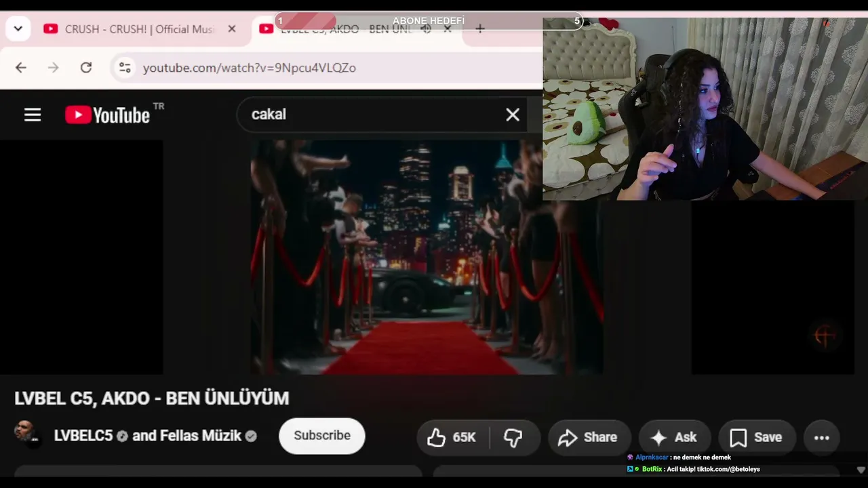Click chat message from Alprnkacar
The height and width of the screenshot is (488, 868).
click(679, 457)
